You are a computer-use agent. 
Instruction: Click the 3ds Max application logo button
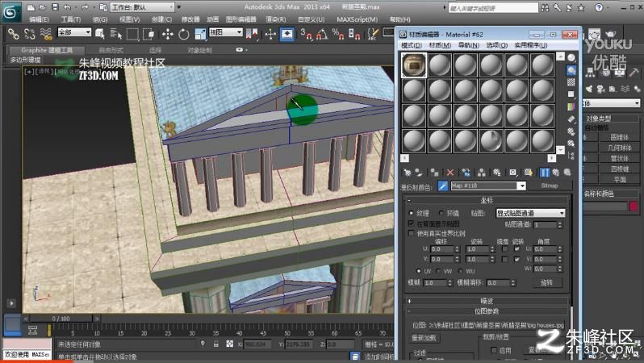click(x=11, y=12)
